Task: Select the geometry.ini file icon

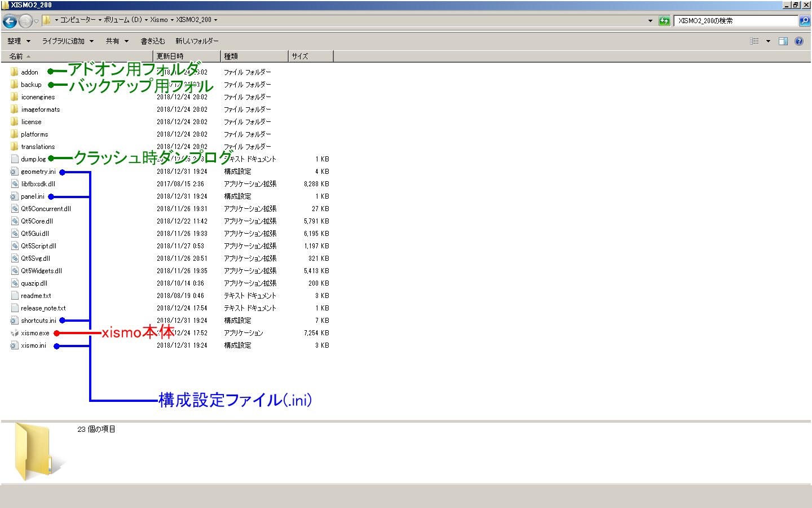Action: point(15,172)
